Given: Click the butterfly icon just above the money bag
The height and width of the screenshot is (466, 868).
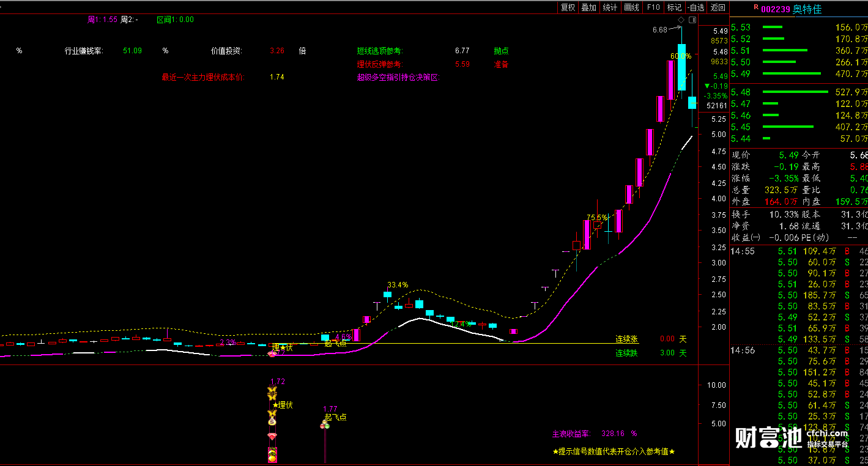Looking at the screenshot, I should coord(272,413).
